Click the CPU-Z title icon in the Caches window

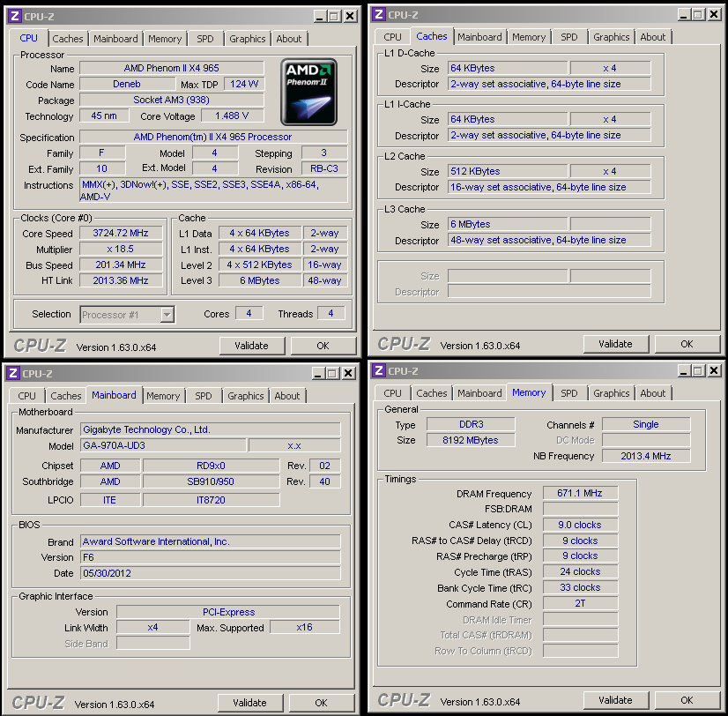pyautogui.click(x=378, y=14)
